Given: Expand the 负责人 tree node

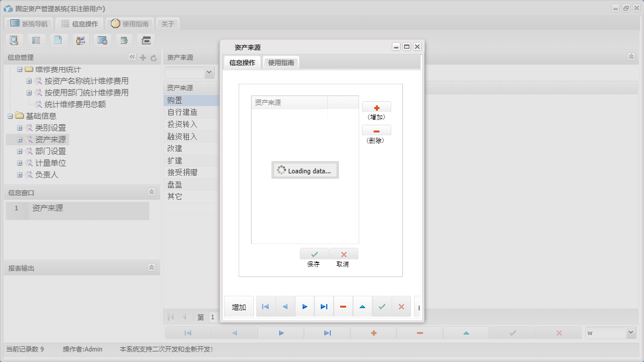Looking at the screenshot, I should 20,175.
